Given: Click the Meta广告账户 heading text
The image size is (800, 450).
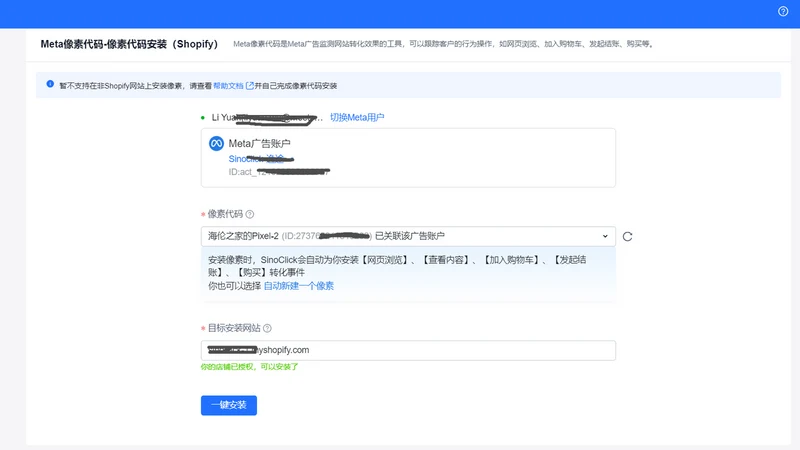Looking at the screenshot, I should (259, 143).
